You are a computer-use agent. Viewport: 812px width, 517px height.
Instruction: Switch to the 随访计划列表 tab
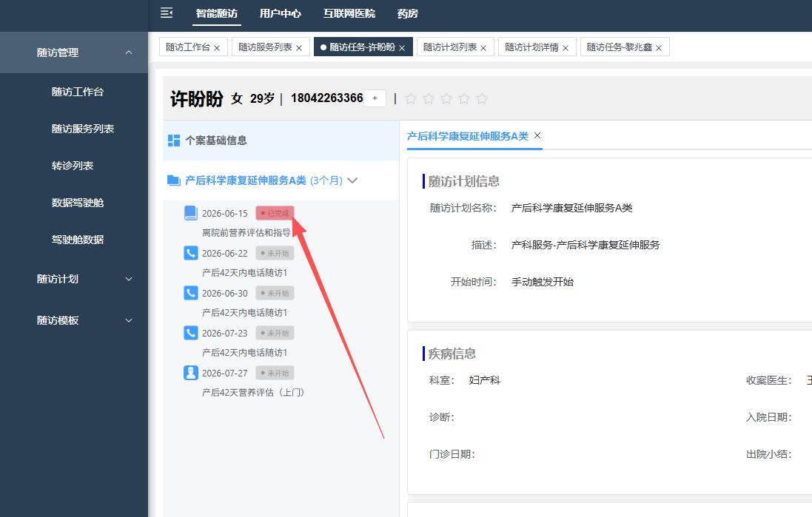tap(449, 47)
